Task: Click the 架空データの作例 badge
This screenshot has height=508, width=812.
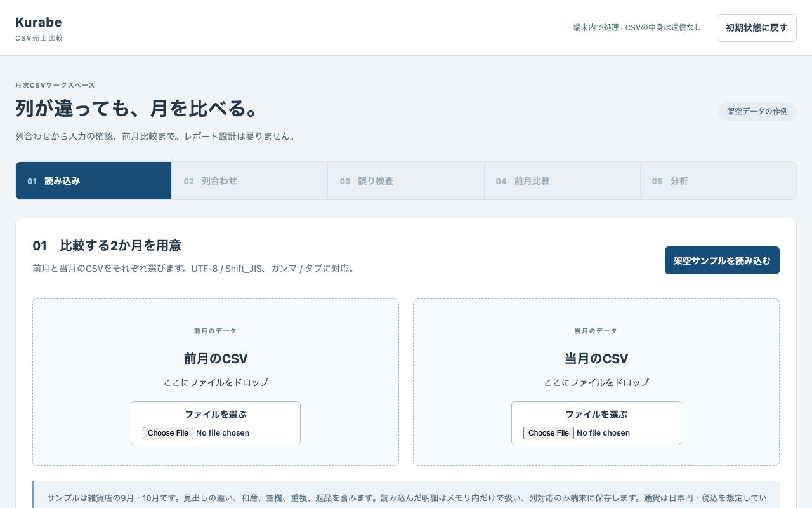Action: pos(757,111)
